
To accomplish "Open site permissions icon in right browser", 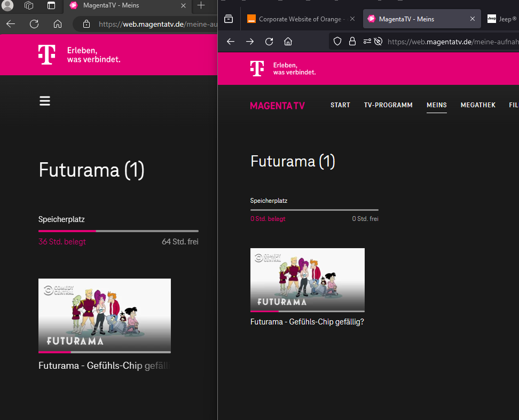I will point(367,41).
